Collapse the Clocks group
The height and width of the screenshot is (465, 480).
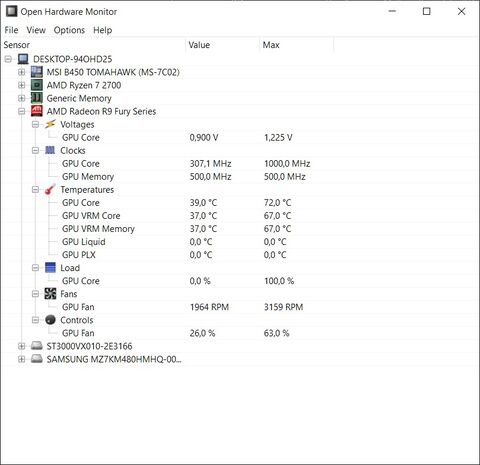(35, 150)
